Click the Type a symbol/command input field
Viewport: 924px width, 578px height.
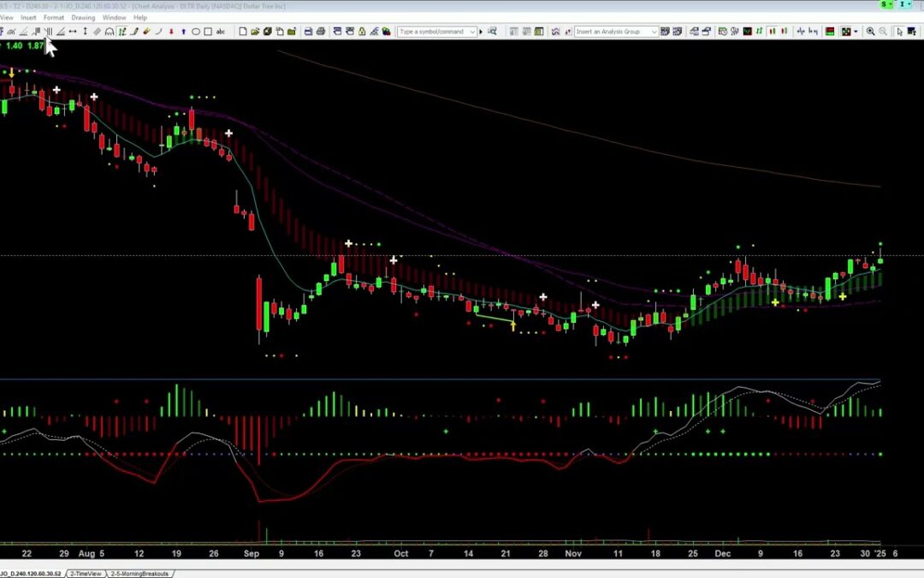coord(436,32)
